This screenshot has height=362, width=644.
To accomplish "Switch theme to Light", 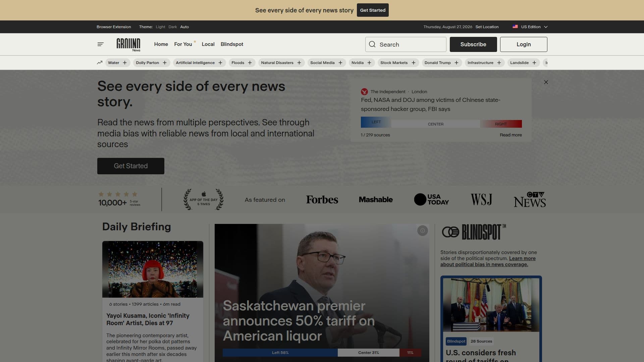I will (160, 27).
